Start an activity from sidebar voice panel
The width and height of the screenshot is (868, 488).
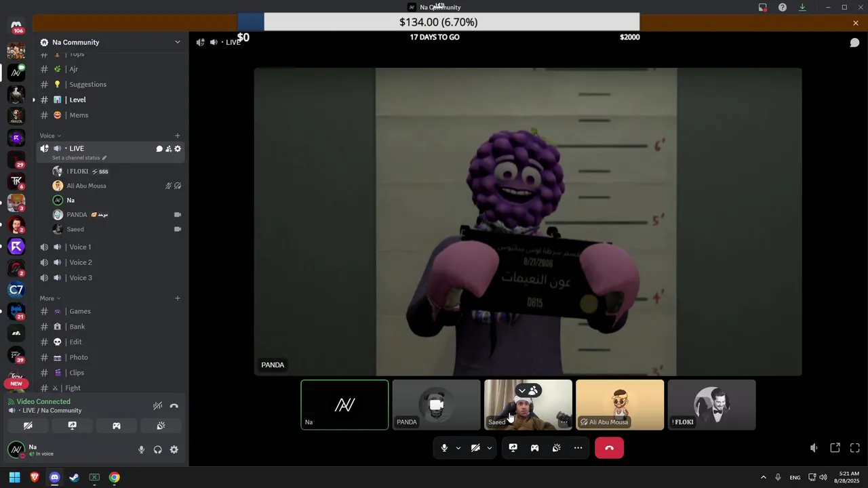tap(117, 426)
